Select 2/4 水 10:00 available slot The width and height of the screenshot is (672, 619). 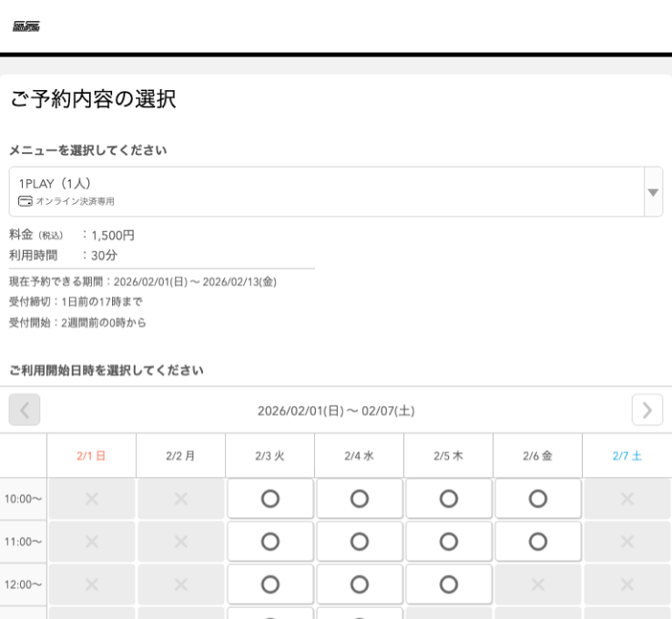tap(360, 499)
